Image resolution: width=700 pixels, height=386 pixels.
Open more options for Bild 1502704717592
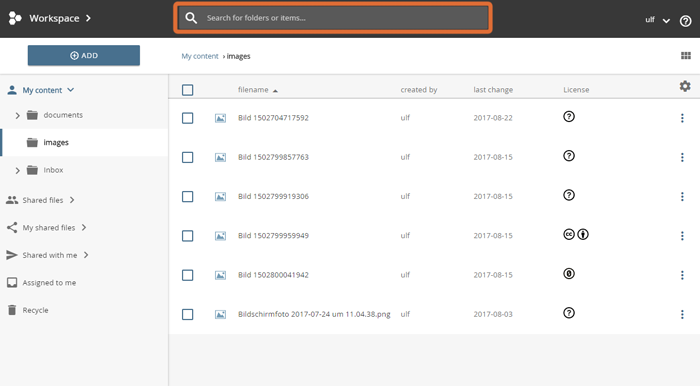(682, 118)
